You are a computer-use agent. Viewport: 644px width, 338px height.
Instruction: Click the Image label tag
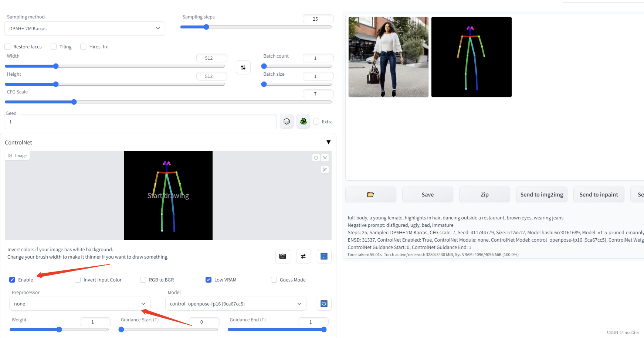[17, 156]
